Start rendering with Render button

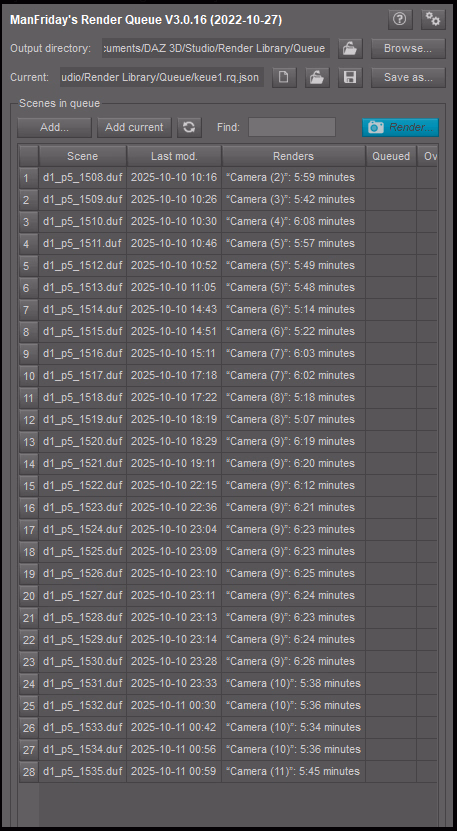click(x=400, y=127)
